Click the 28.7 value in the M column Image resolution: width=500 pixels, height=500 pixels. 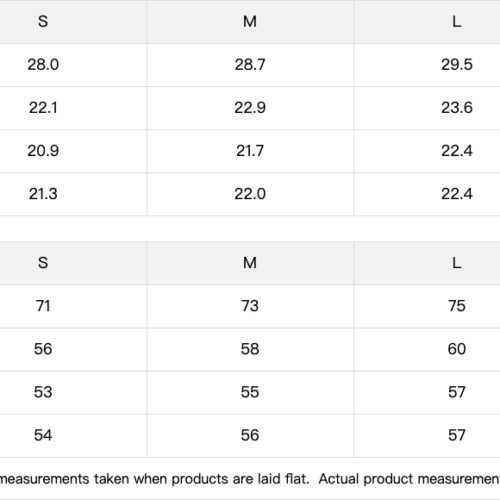click(250, 65)
